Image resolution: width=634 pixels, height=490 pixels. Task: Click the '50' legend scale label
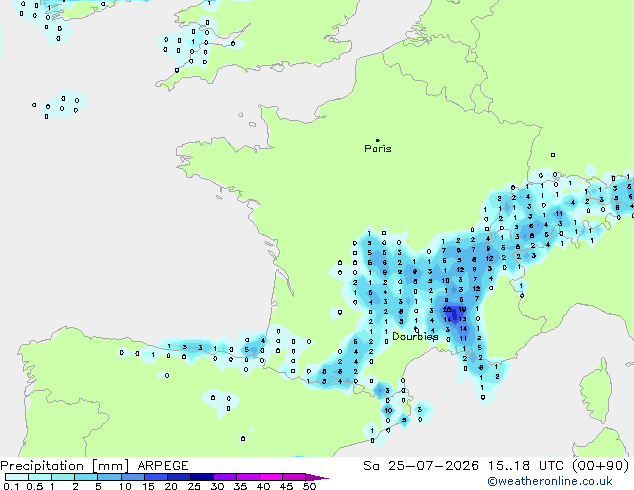pos(310,486)
